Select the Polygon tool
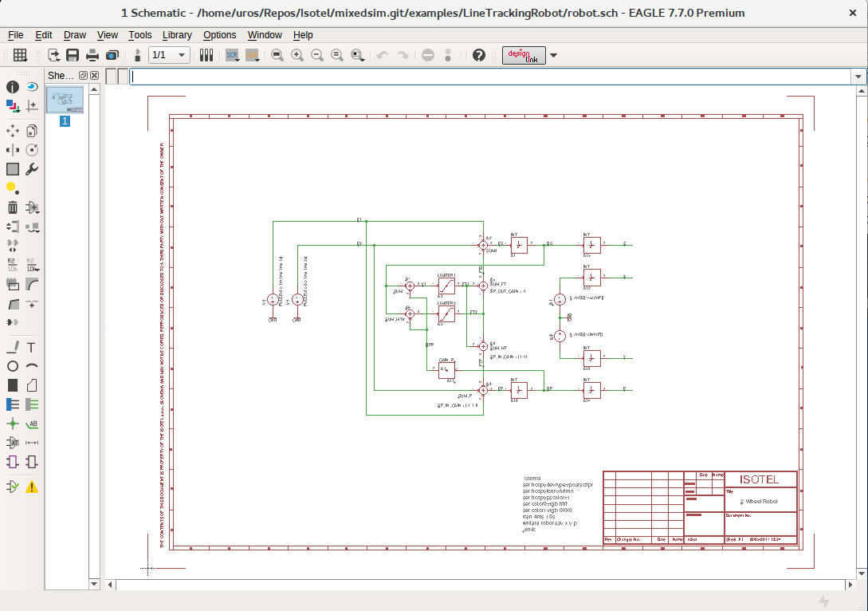 pos(32,385)
